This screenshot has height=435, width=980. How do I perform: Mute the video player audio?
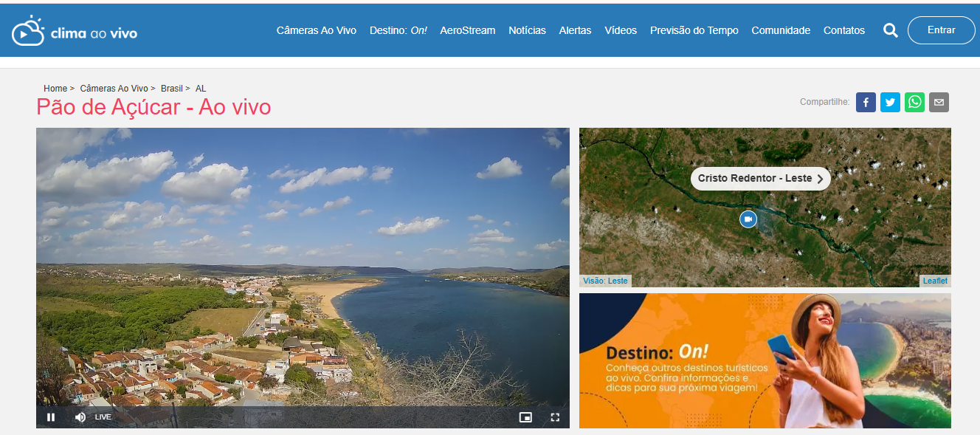80,417
